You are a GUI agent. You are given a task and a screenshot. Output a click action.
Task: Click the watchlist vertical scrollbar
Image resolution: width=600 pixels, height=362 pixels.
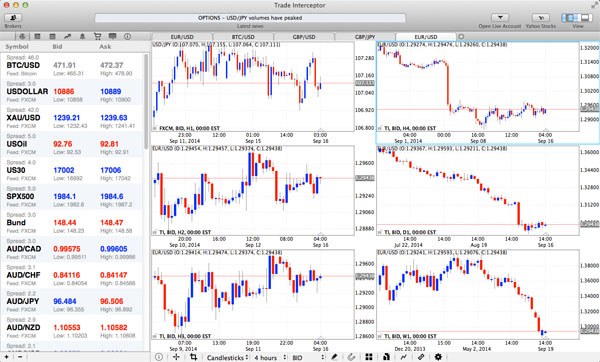pos(146,101)
